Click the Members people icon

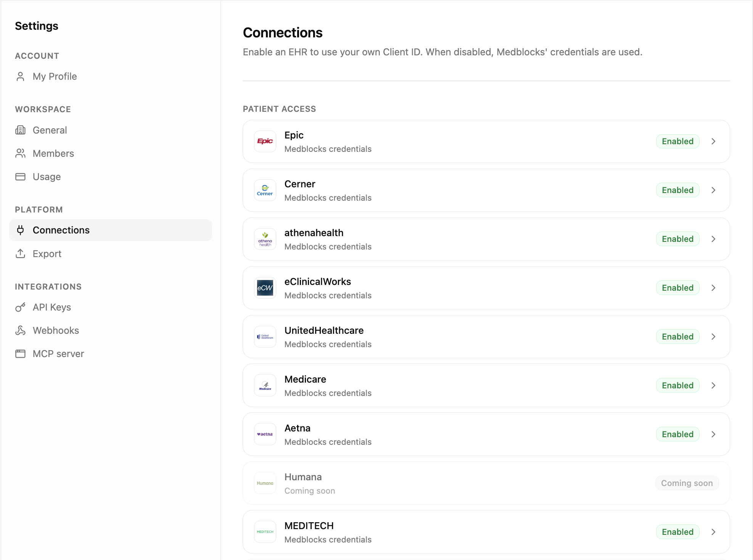[20, 153]
